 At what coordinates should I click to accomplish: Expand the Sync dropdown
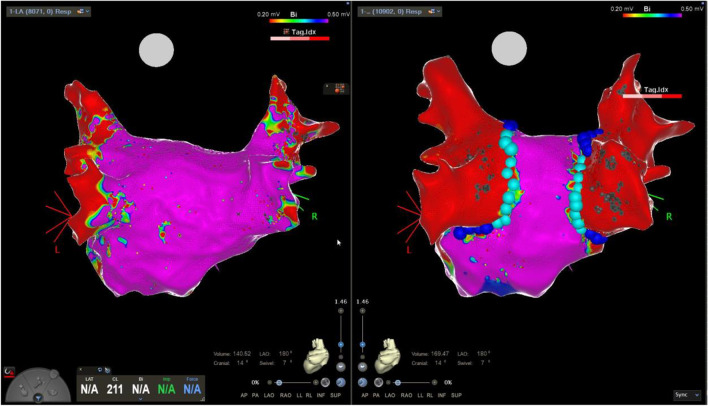point(686,396)
